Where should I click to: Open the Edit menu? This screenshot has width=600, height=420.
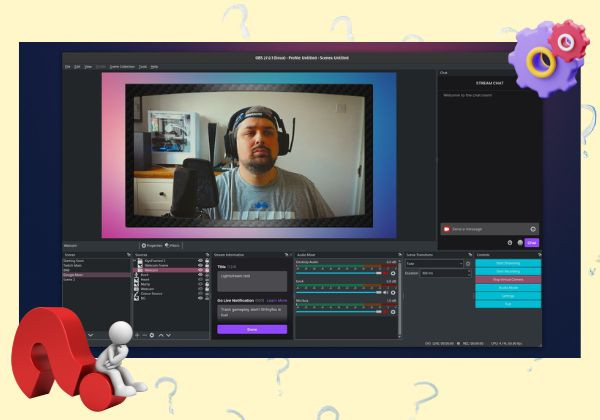point(77,67)
